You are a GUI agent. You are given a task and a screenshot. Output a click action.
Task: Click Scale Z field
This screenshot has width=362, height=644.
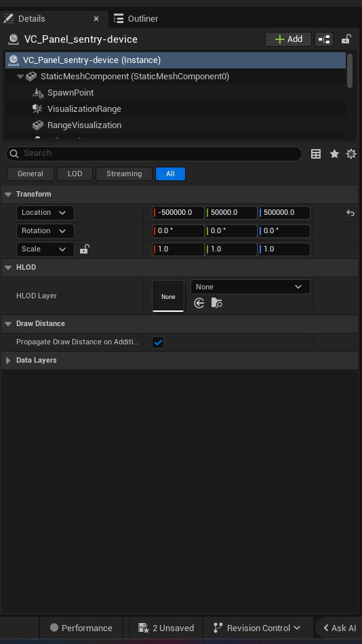pos(284,249)
